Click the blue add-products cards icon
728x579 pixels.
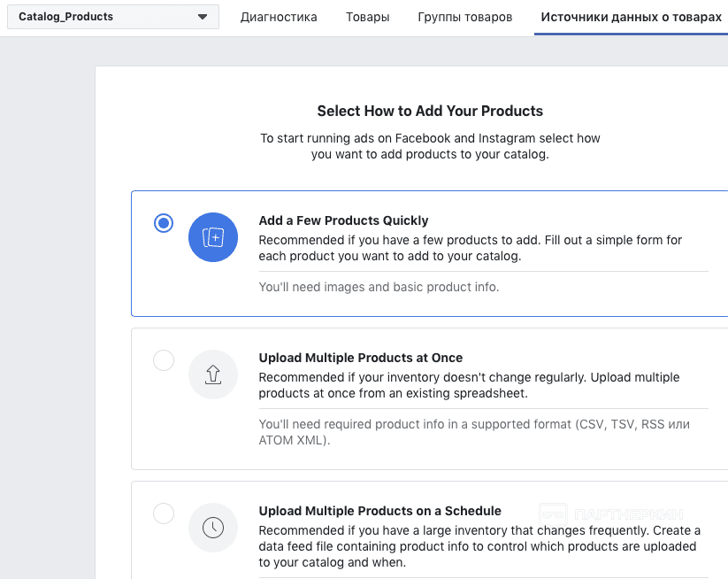tap(213, 237)
